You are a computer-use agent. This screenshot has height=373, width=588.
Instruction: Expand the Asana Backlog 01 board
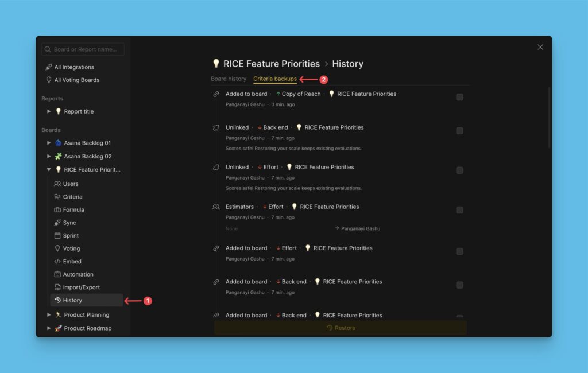pyautogui.click(x=49, y=143)
